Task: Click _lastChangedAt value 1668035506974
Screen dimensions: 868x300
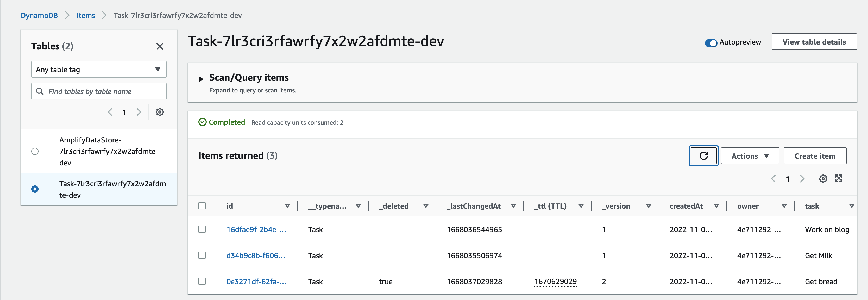Action: (474, 255)
